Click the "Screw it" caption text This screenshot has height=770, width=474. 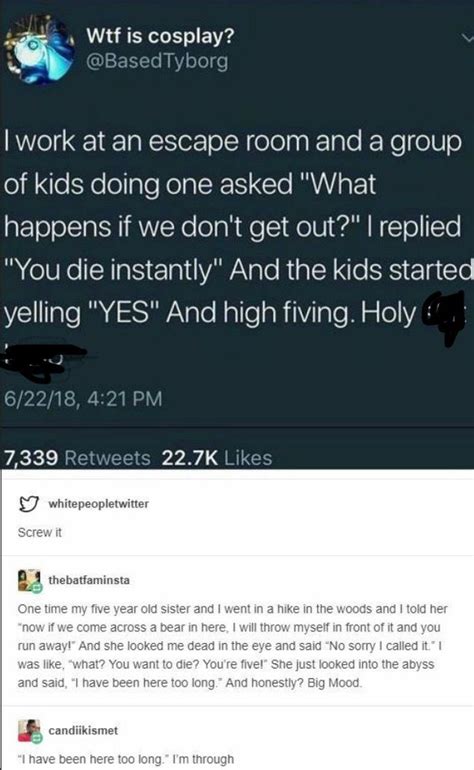[x=40, y=532]
